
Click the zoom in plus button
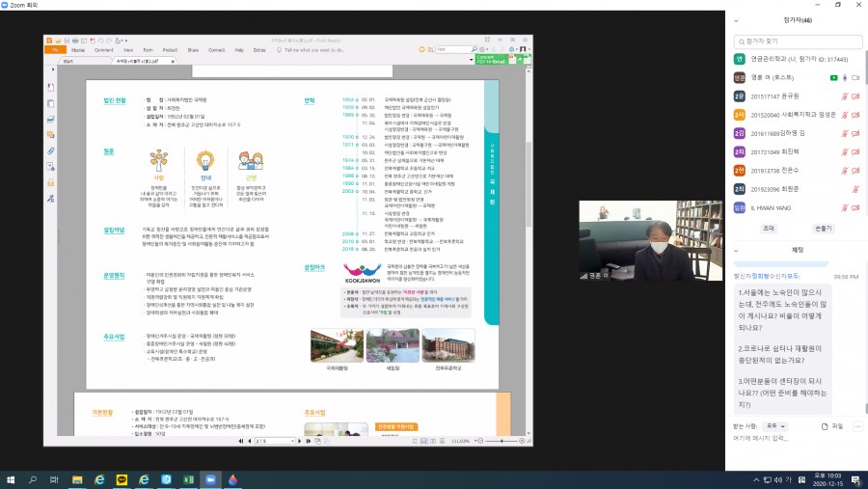pos(522,441)
